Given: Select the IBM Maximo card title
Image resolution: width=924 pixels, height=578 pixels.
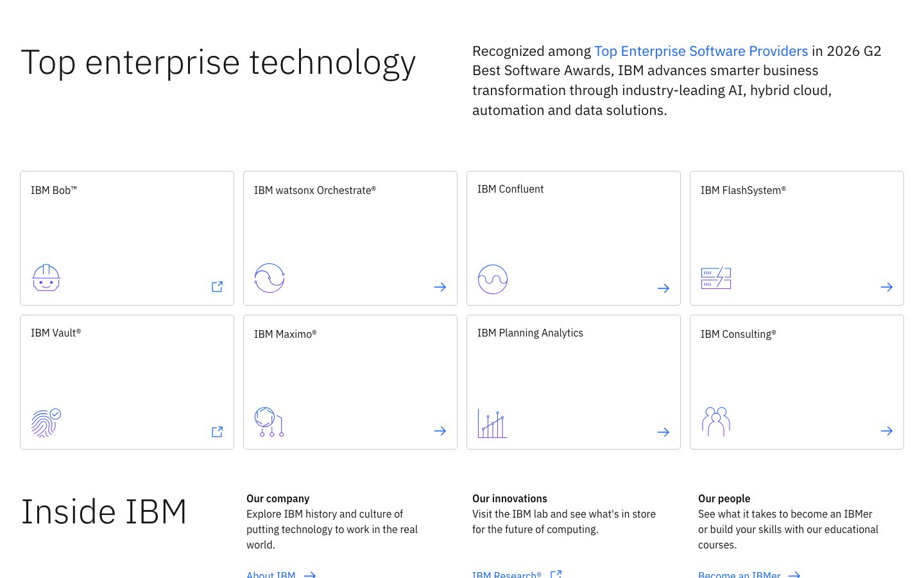Looking at the screenshot, I should 286,334.
